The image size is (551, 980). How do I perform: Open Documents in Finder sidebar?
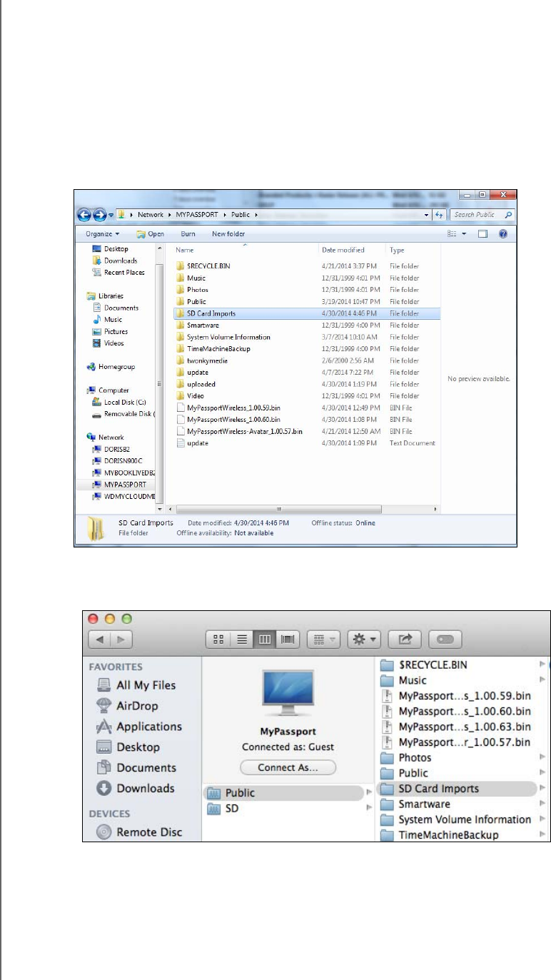(136, 768)
